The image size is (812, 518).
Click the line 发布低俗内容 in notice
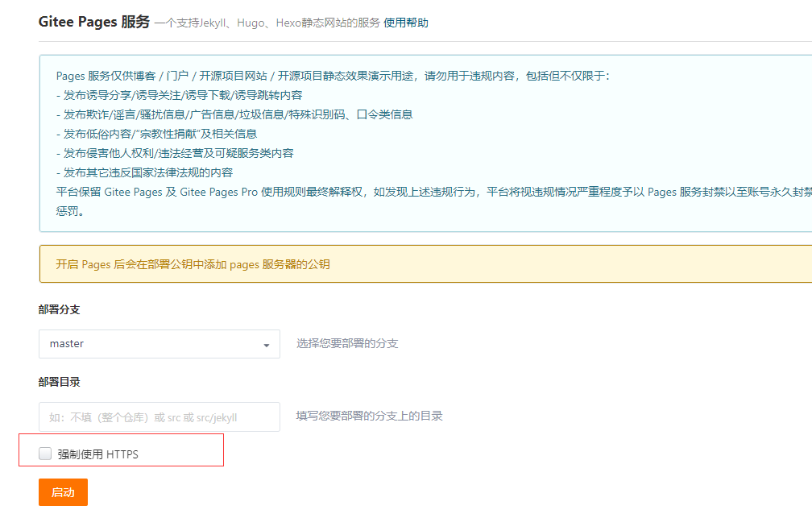(x=156, y=135)
